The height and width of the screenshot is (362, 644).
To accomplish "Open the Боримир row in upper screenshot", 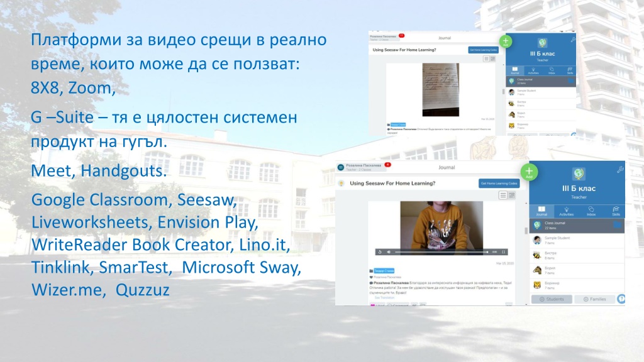I will point(541,126).
